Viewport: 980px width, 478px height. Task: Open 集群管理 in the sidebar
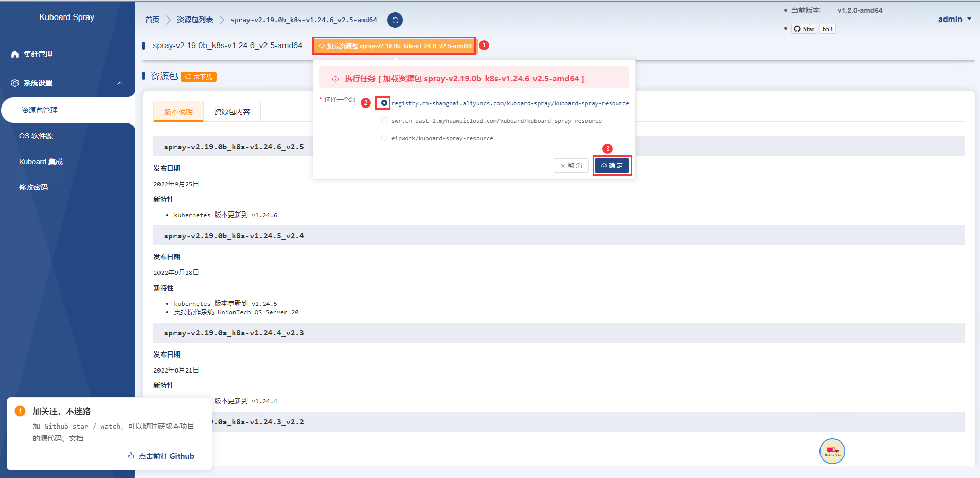(x=67, y=54)
